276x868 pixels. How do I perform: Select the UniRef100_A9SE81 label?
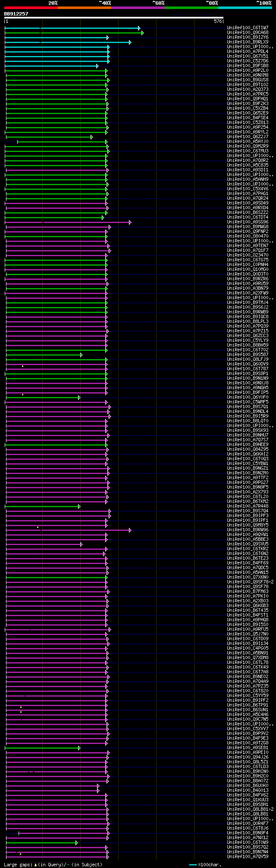(x=248, y=748)
